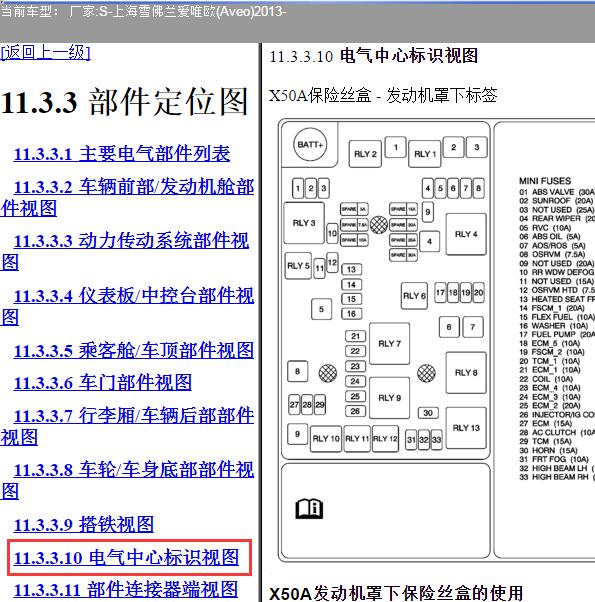Viewport: 595px width, 602px height.
Task: Click the 27 ECM (15A) entry
Action: coord(545,423)
